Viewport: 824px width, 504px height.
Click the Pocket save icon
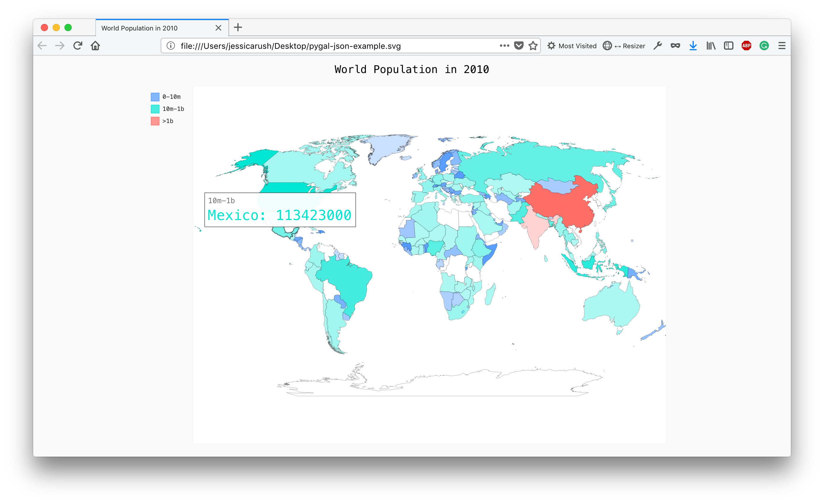click(519, 46)
